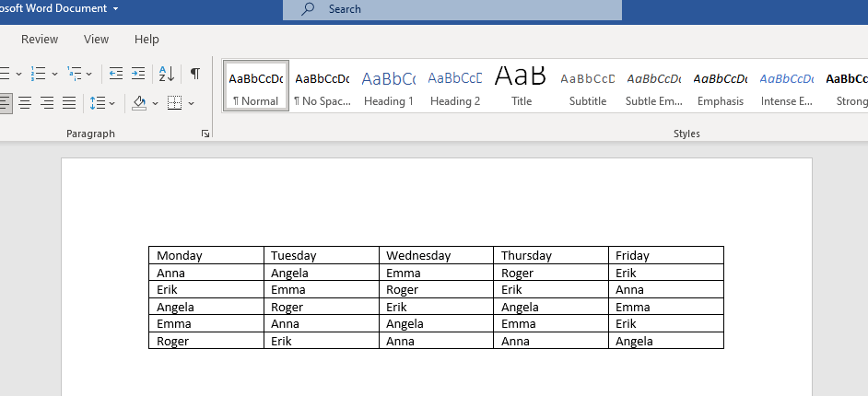This screenshot has height=396, width=868.
Task: Open the shading color dropdown arrow
Action: click(155, 102)
